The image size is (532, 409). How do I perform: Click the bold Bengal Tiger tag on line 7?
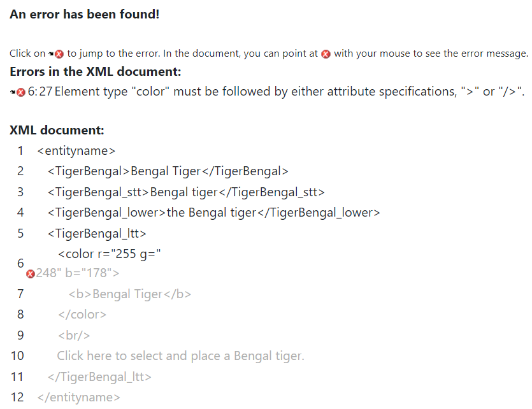click(x=130, y=294)
